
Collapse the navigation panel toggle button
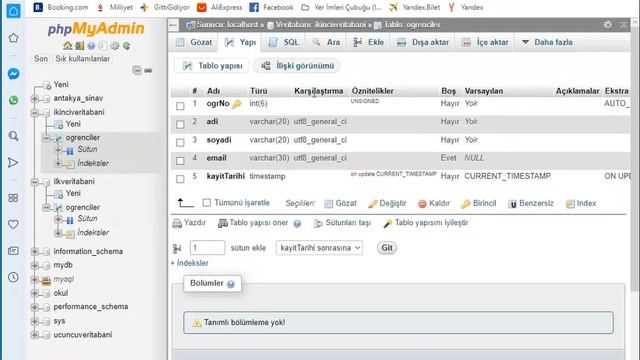click(173, 25)
